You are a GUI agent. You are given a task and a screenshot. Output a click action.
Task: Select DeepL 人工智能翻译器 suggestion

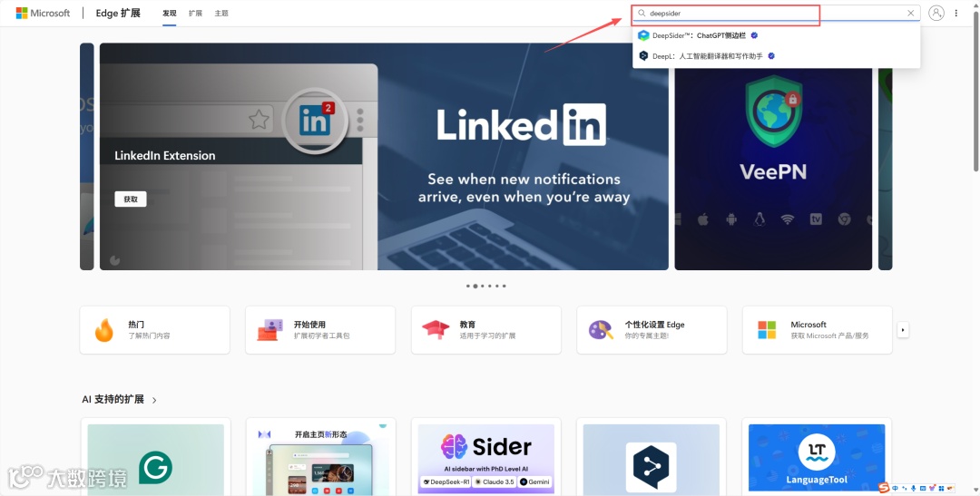776,56
